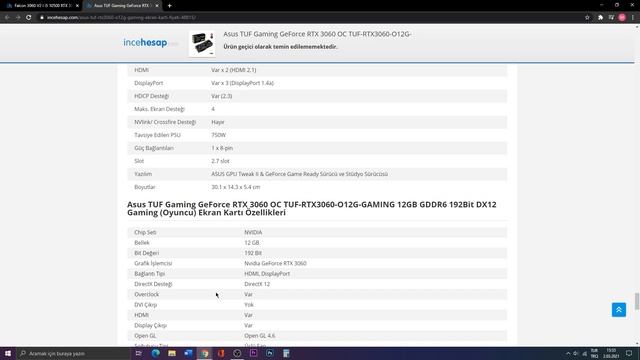Click the '1 x 8-pin' power connector value
The width and height of the screenshot is (640, 360).
click(222, 148)
